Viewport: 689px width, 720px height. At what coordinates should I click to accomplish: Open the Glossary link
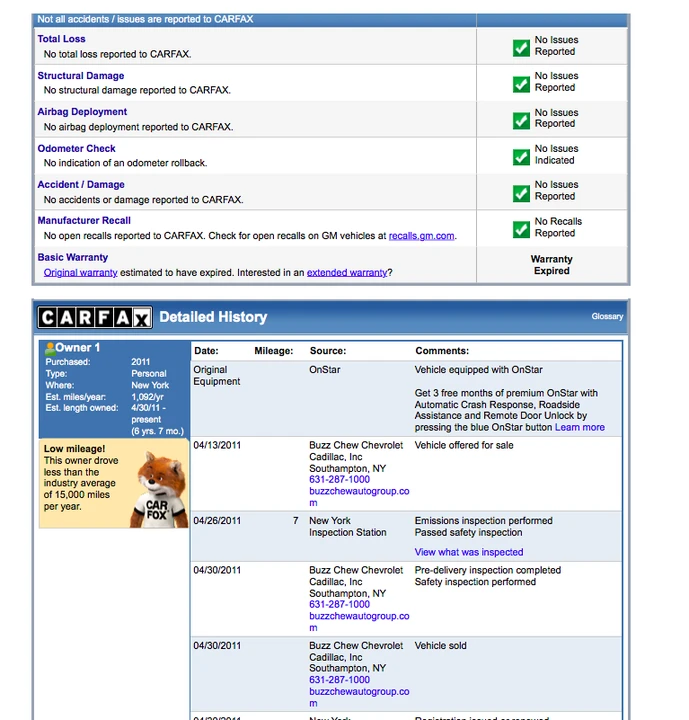(607, 316)
